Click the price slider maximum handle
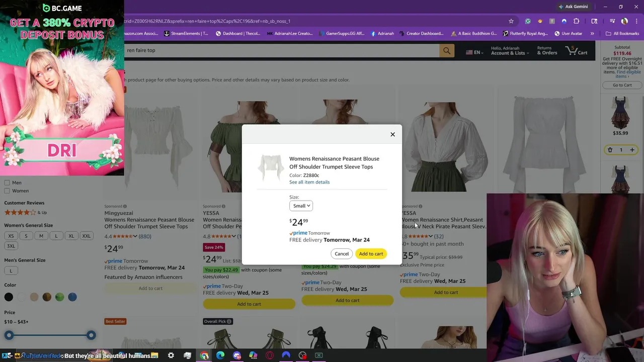 [91, 335]
